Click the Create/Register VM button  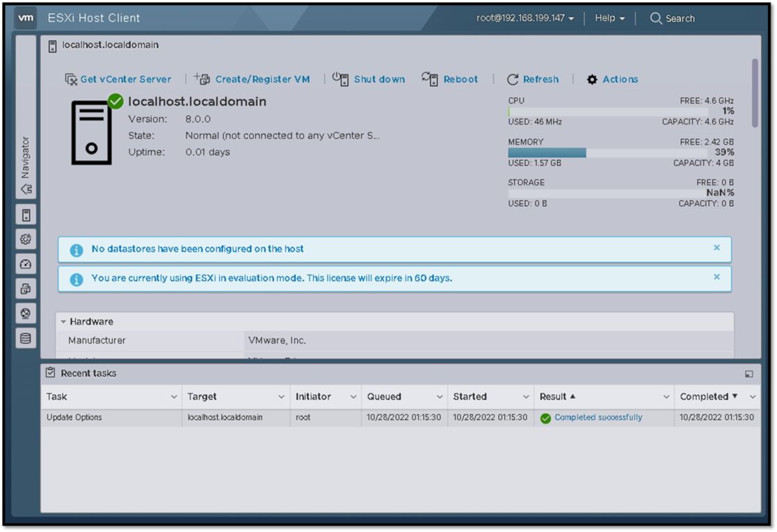point(252,79)
